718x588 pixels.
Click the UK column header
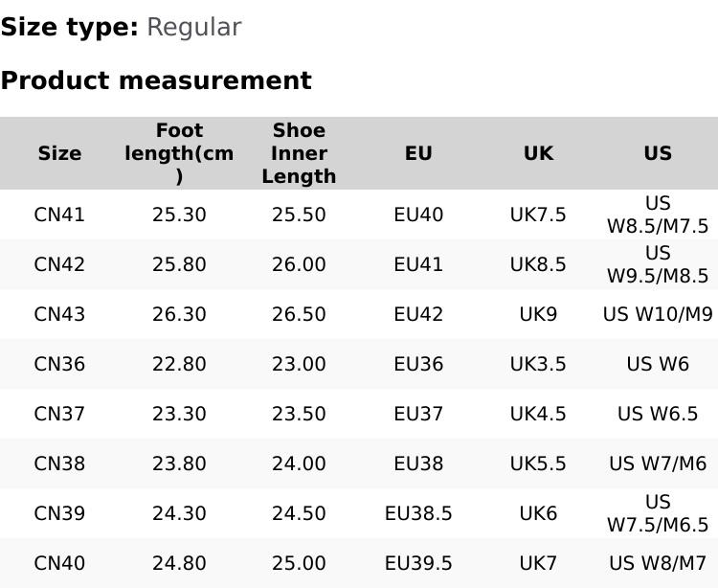(x=538, y=153)
